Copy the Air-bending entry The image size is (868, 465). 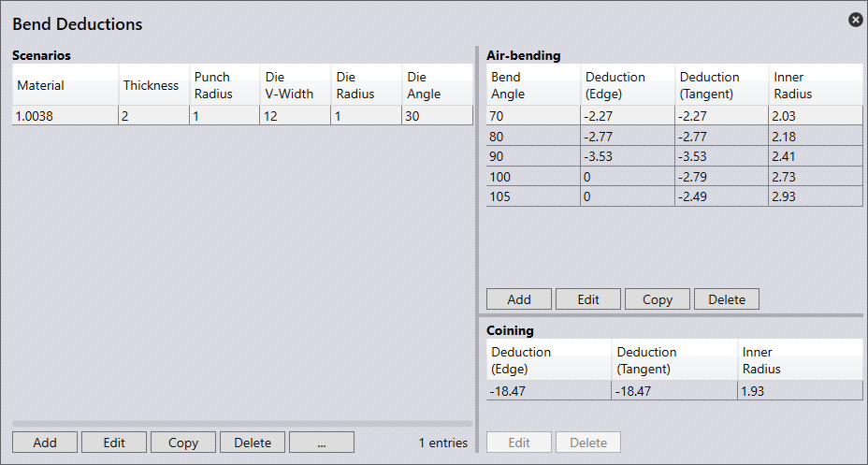pos(658,299)
